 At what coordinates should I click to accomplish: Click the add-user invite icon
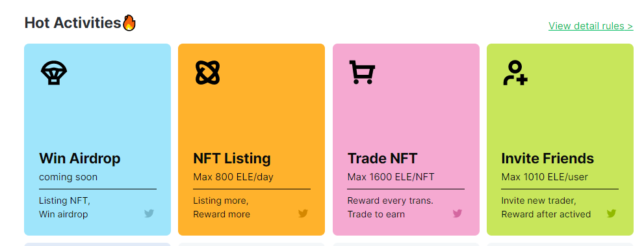point(515,73)
